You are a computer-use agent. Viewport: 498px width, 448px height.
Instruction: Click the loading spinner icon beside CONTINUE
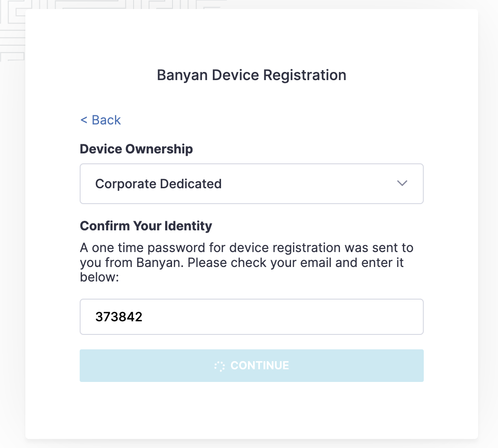(220, 366)
